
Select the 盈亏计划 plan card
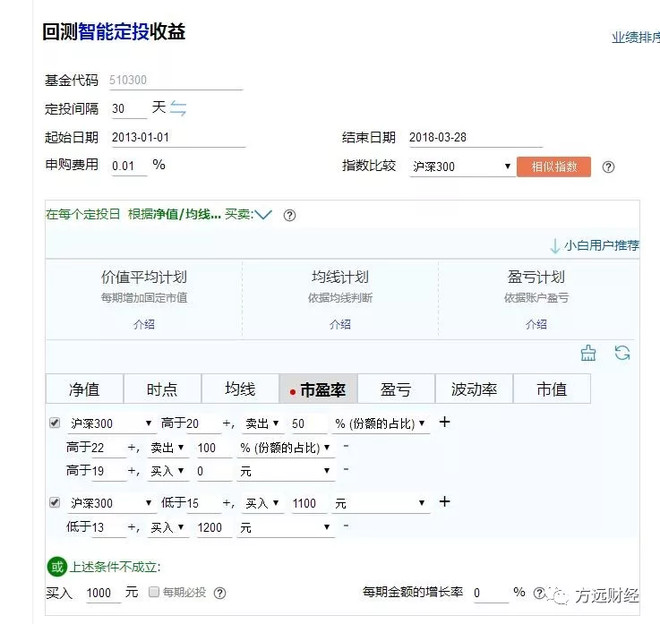[536, 299]
